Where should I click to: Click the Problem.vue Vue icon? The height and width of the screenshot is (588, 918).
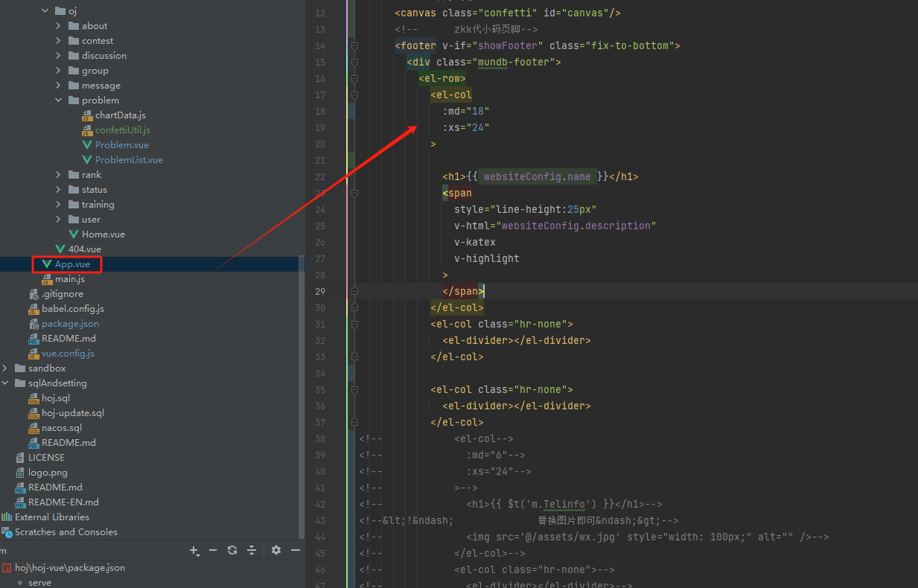point(87,145)
